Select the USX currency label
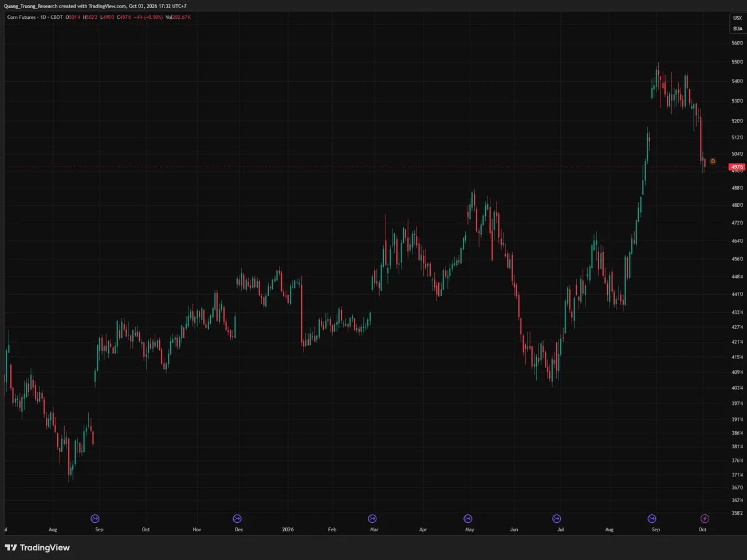747x560 pixels. (x=737, y=18)
